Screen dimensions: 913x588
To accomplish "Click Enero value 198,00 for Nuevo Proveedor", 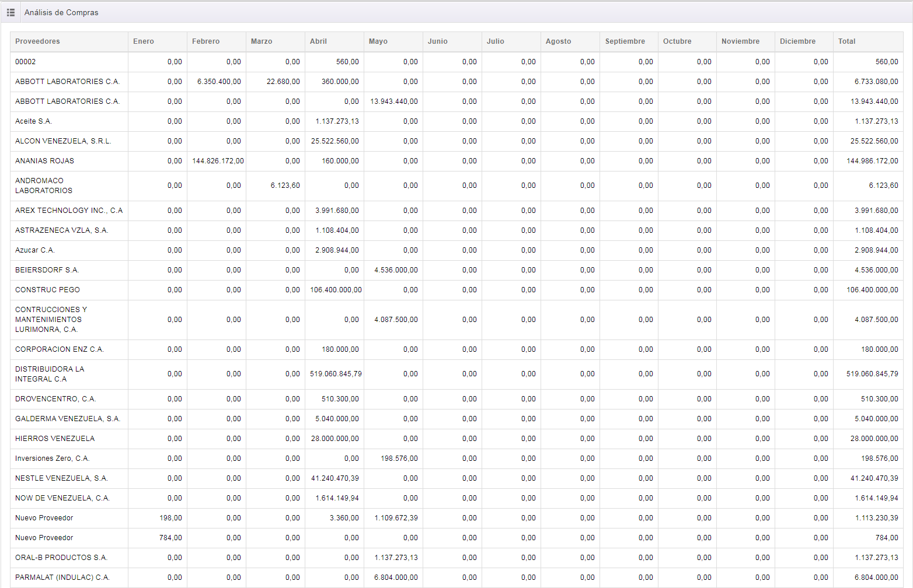I will (170, 518).
